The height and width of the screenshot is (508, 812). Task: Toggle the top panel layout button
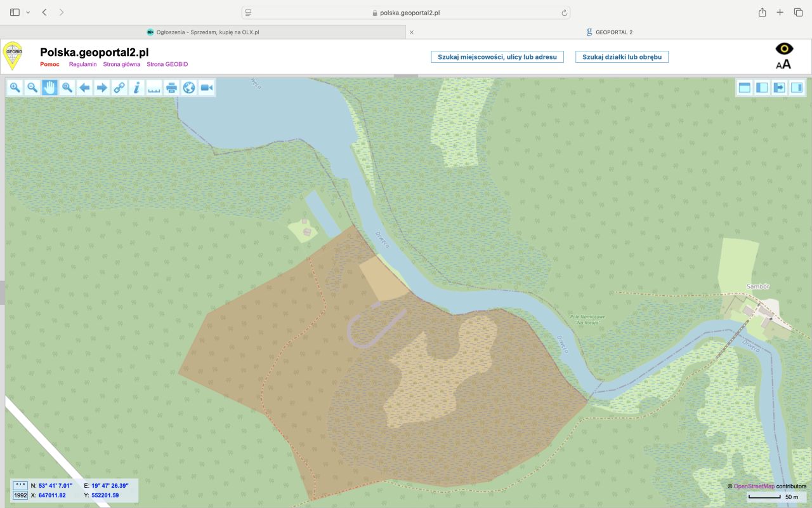[x=745, y=88]
